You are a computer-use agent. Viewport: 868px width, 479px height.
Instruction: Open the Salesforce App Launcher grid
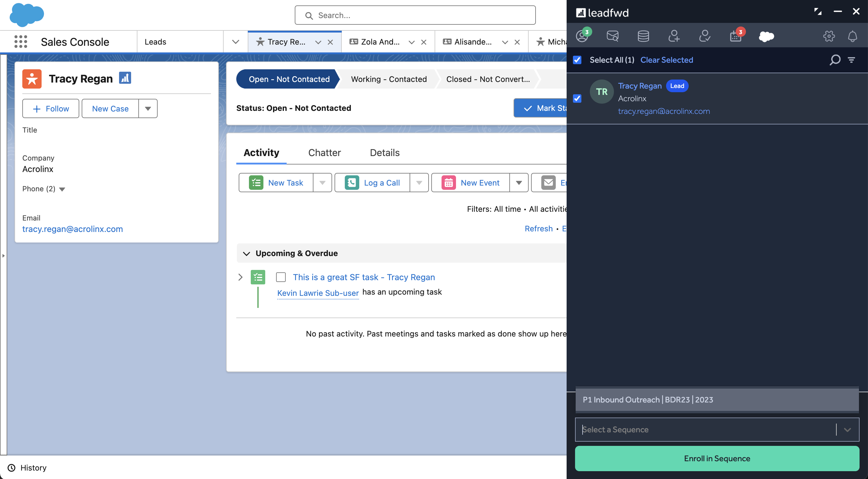coord(21,42)
